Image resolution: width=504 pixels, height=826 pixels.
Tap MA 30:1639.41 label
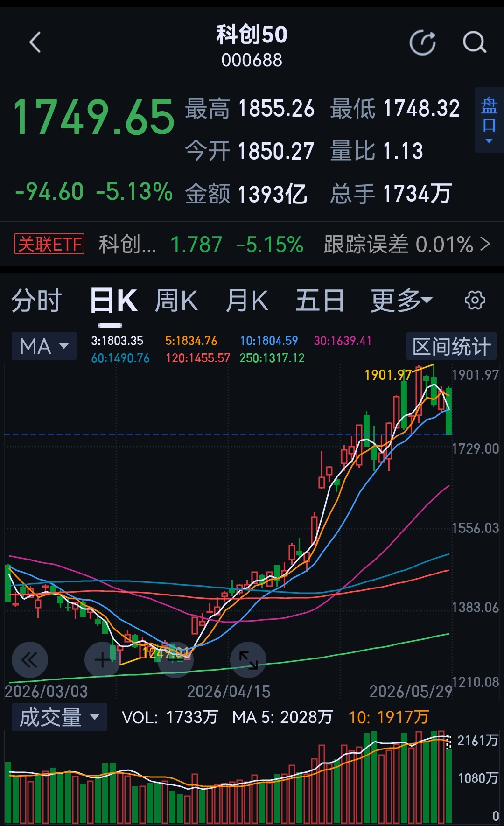[x=343, y=341]
